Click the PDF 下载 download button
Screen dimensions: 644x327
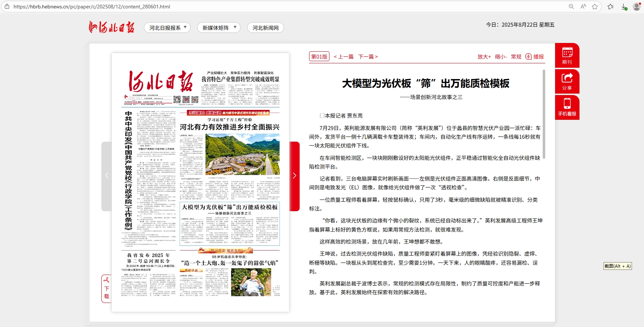(106, 289)
